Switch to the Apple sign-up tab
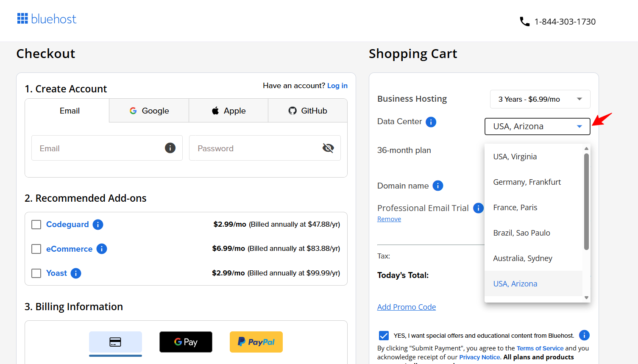 [228, 111]
